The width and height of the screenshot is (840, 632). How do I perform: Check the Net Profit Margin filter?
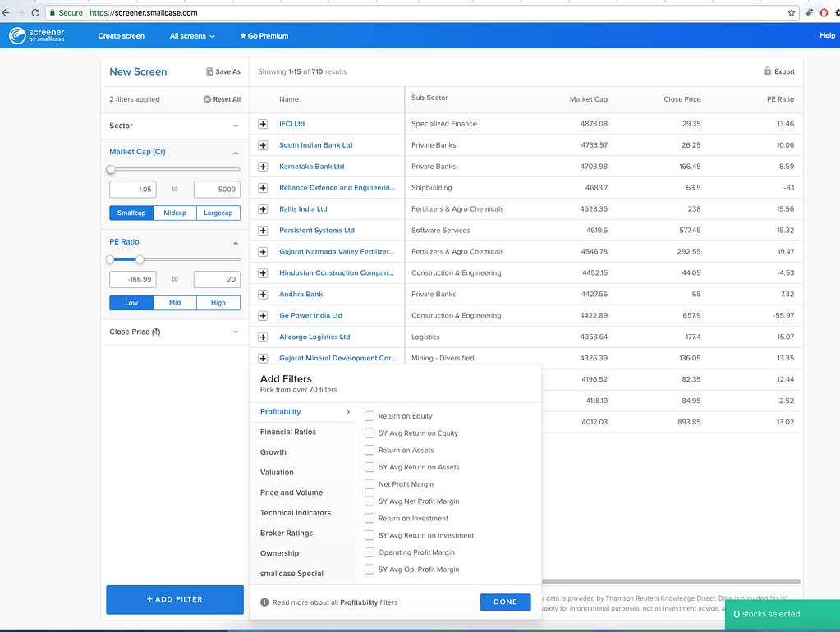(x=370, y=484)
